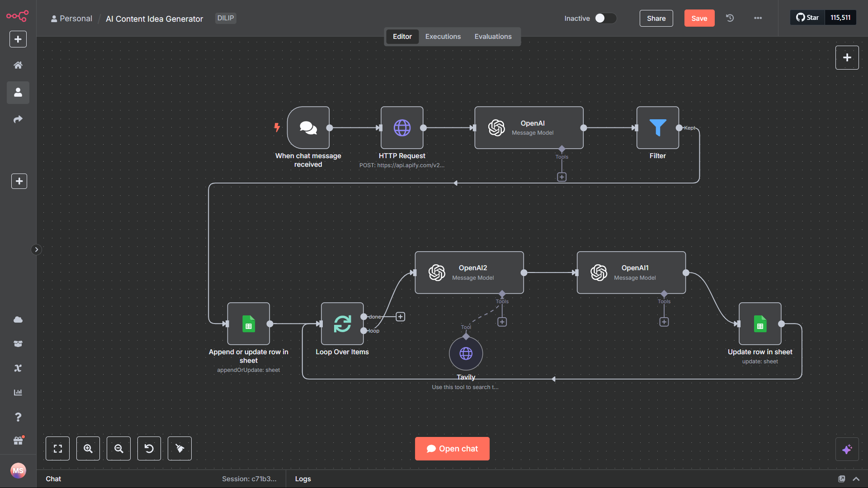This screenshot has height=488, width=868.
Task: Click the Share button
Action: pyautogui.click(x=656, y=18)
